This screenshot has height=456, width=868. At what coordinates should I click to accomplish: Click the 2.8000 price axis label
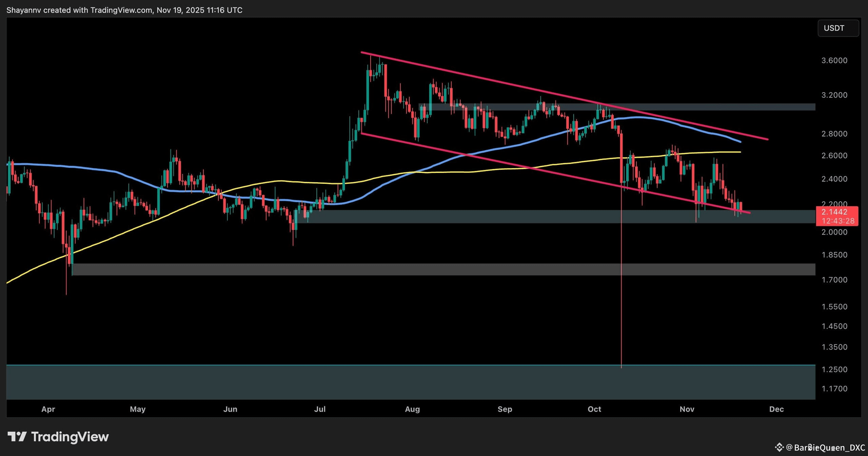click(x=834, y=134)
